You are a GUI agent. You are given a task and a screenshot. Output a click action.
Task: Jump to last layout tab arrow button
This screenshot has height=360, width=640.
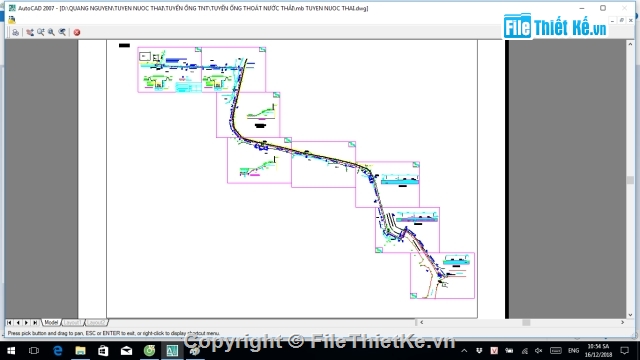(x=35, y=322)
